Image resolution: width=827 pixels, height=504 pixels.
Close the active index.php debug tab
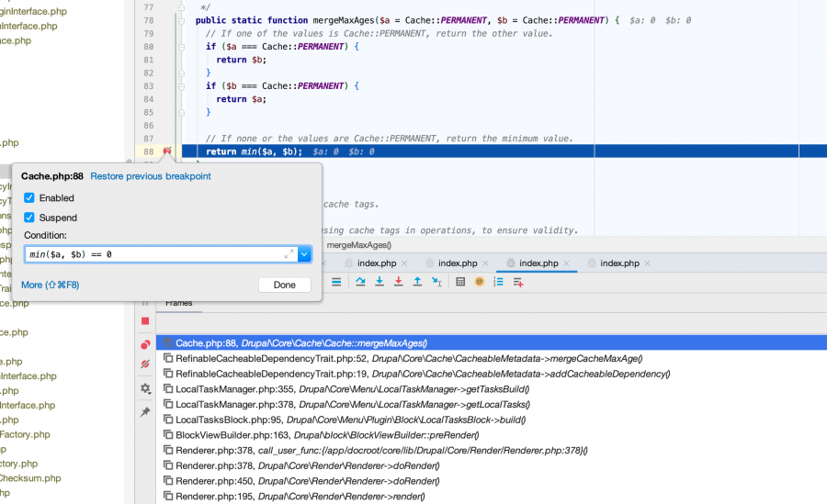click(x=566, y=263)
